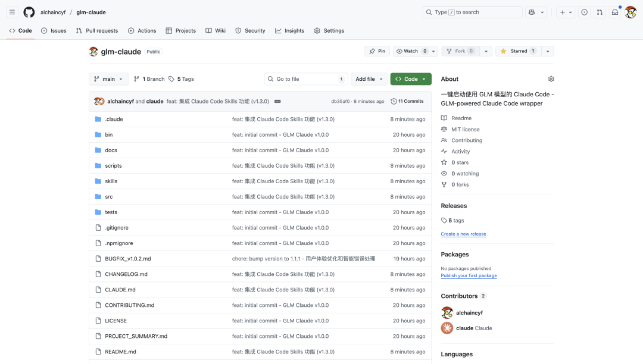
Task: Open the Add file dropdown
Action: 369,79
